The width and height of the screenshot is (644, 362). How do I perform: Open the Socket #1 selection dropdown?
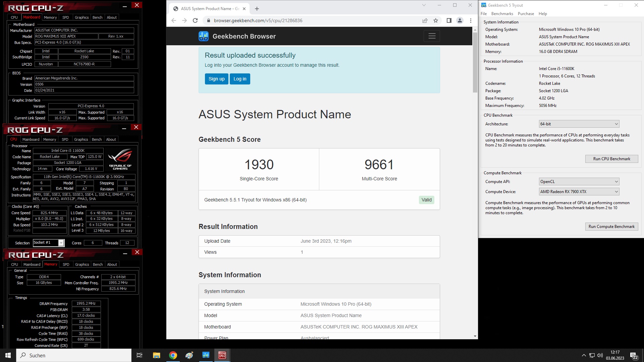click(48, 243)
